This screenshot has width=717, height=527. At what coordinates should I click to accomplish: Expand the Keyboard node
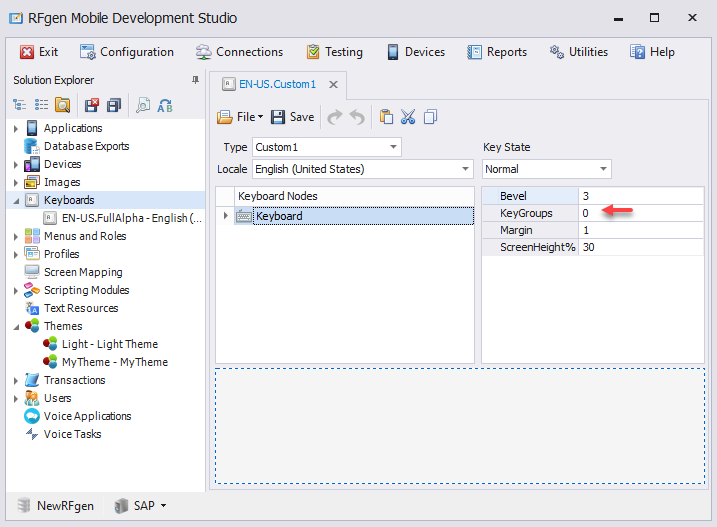[x=225, y=216]
